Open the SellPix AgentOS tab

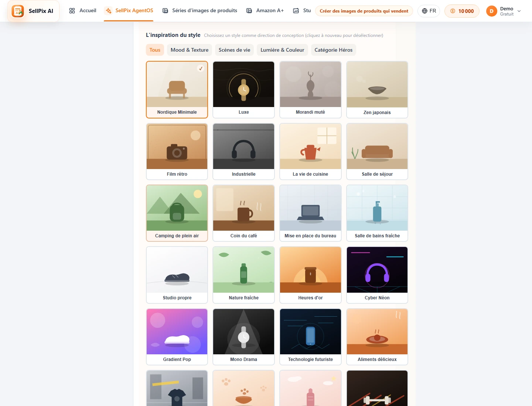tap(129, 11)
